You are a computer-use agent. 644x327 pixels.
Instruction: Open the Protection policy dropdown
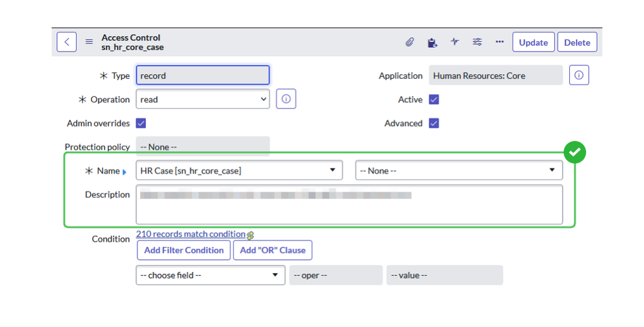[x=203, y=147]
